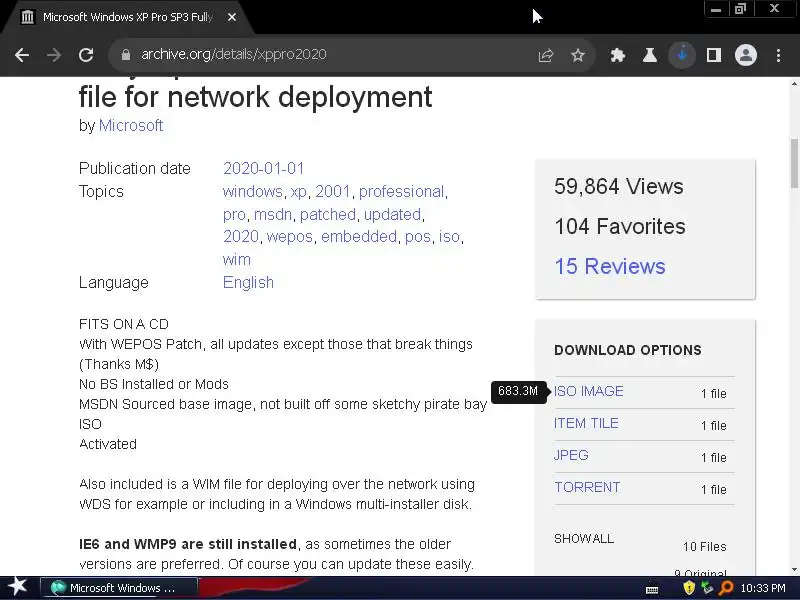Click the 10:33 PM taskbar clock
The width and height of the screenshot is (800, 600).
763,588
